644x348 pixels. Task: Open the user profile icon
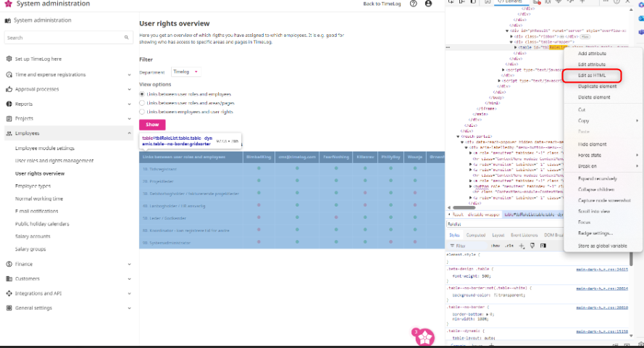tap(429, 4)
